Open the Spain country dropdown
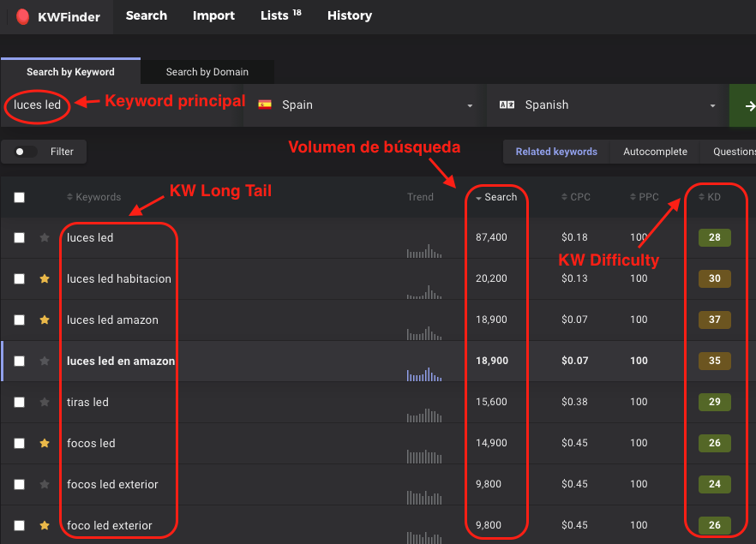This screenshot has height=544, width=756. click(364, 105)
